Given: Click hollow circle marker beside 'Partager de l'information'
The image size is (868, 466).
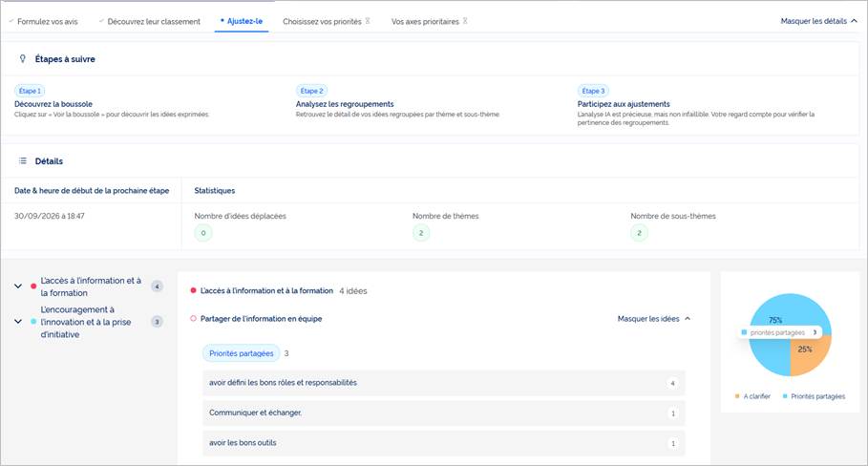Looking at the screenshot, I should pos(193,319).
